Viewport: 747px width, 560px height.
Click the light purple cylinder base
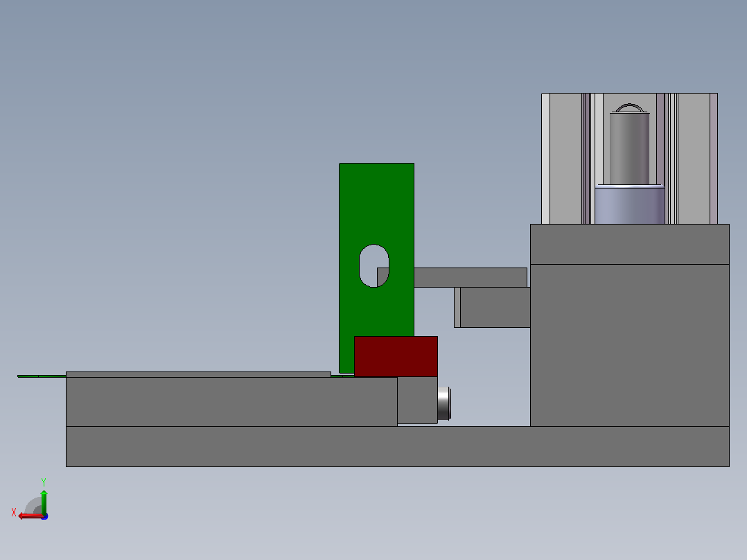629,205
